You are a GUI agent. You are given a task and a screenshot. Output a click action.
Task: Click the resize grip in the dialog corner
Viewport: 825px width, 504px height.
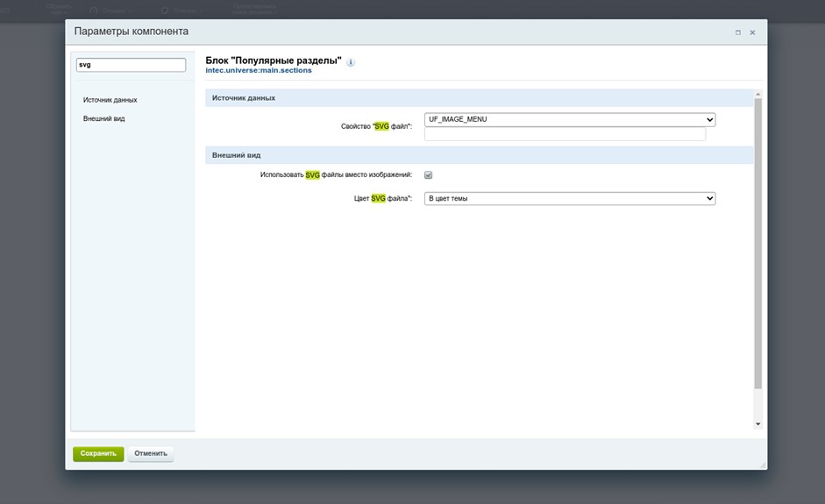point(762,465)
